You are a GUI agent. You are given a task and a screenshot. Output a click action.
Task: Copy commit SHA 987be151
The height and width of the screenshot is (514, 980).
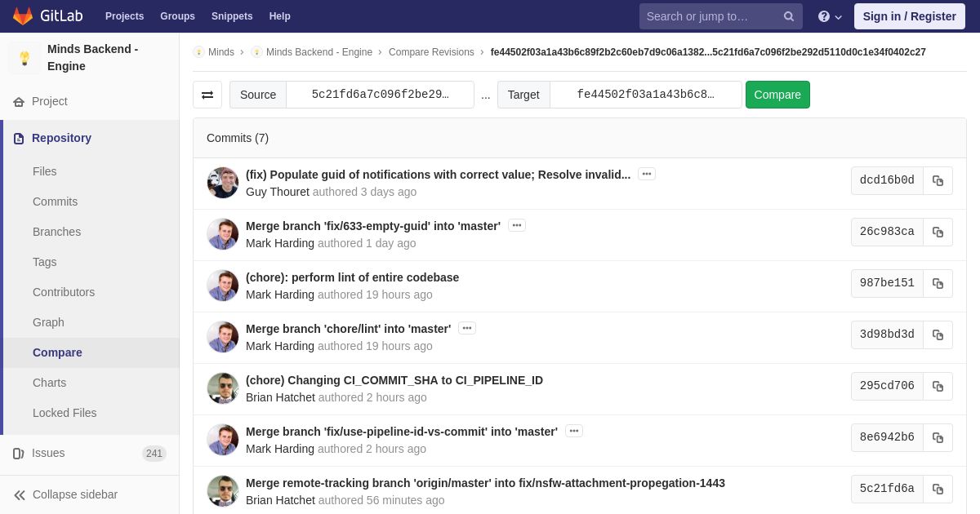click(938, 283)
